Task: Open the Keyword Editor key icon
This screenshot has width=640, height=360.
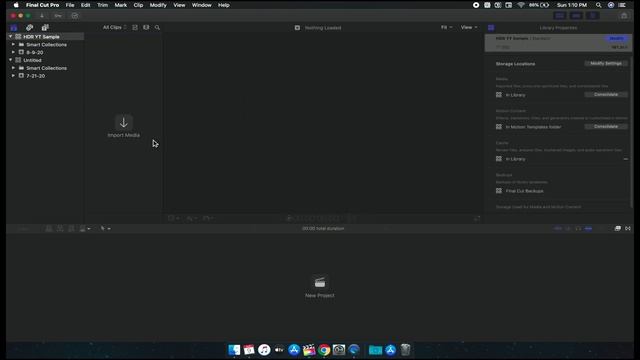Action: click(x=58, y=16)
